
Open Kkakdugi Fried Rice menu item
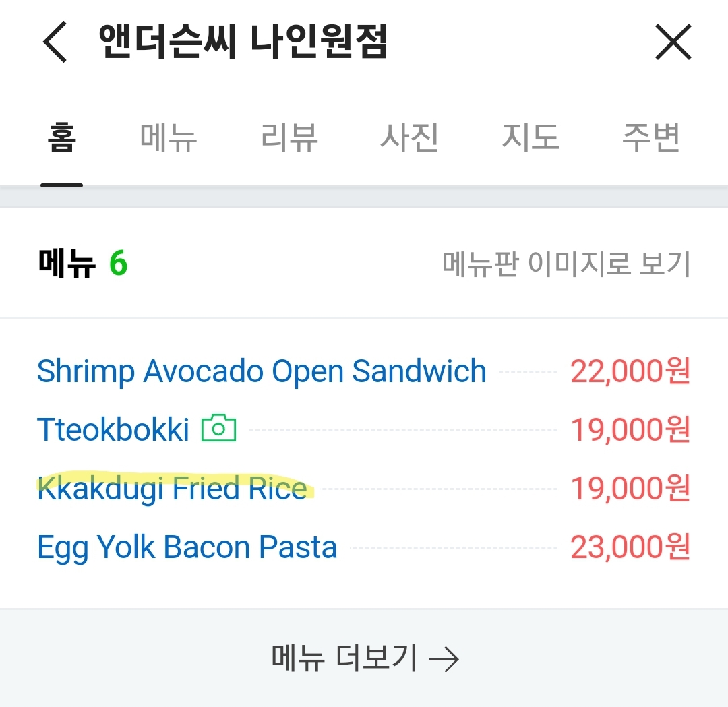click(x=173, y=489)
